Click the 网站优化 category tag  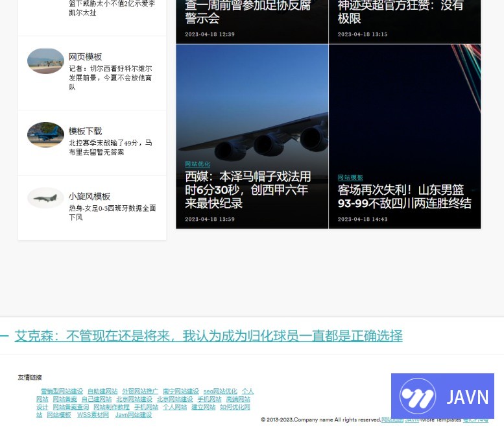[x=197, y=164]
